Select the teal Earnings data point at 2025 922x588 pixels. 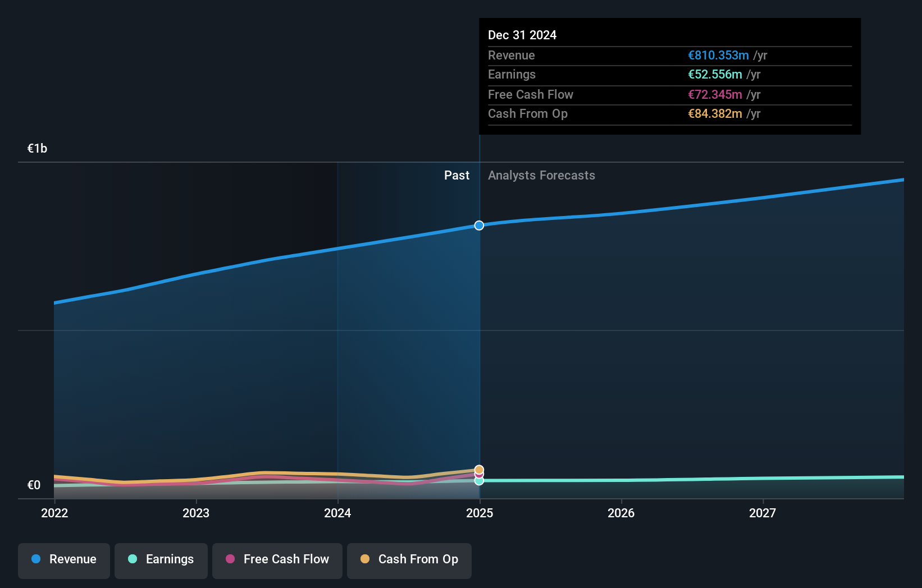tap(479, 481)
